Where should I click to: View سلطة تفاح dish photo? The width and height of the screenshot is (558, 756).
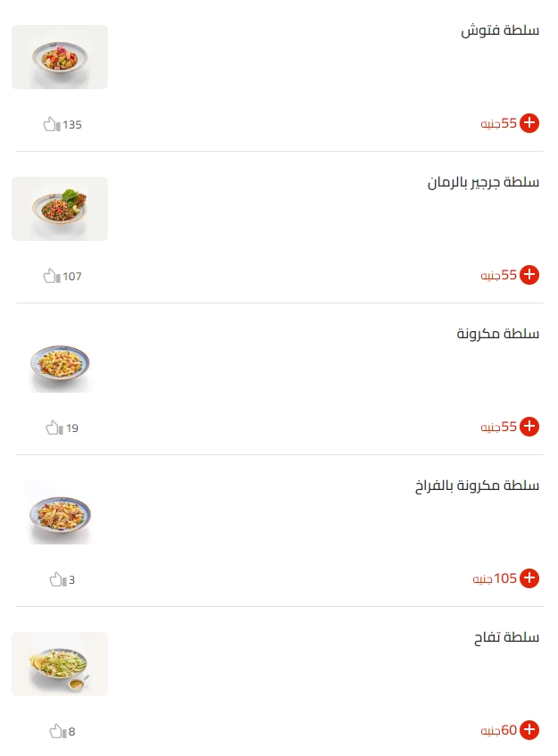60,664
